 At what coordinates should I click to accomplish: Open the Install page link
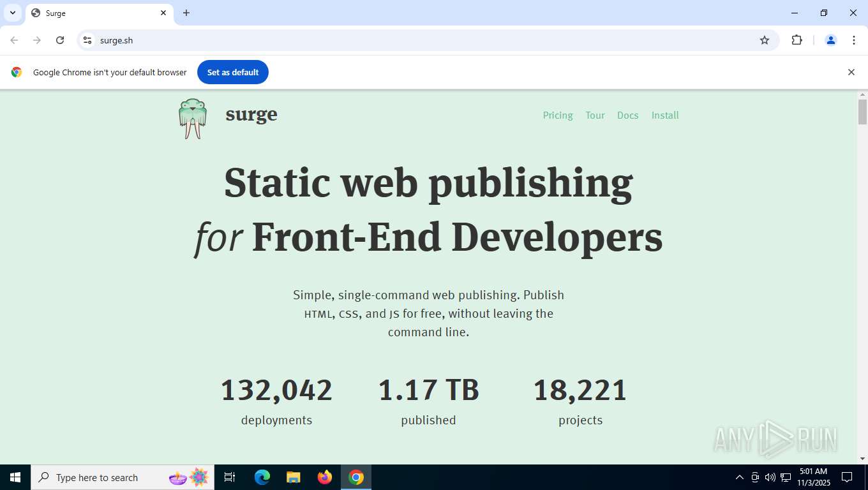point(665,115)
